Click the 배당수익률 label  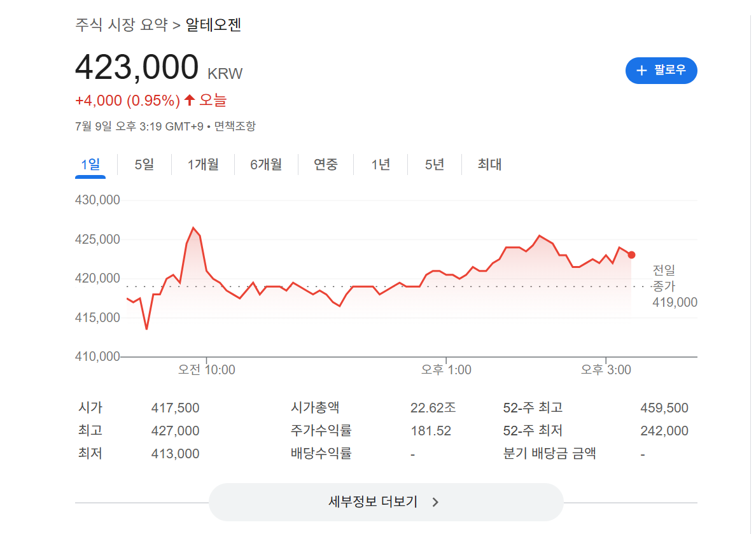coord(321,453)
